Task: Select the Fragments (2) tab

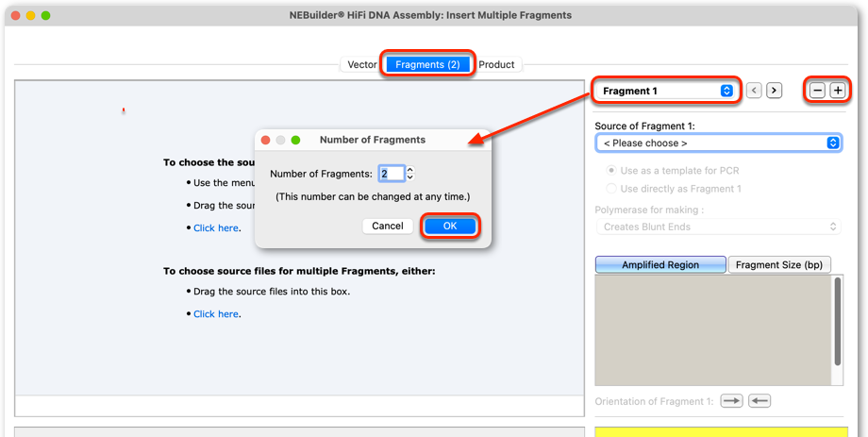Action: point(428,65)
